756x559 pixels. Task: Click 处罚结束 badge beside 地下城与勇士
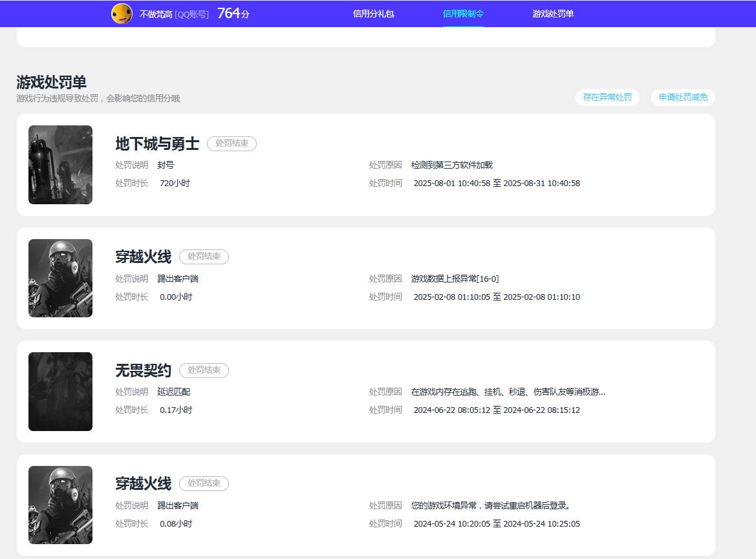[232, 143]
